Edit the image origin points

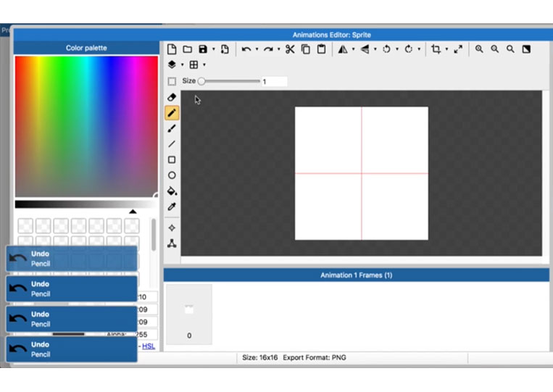point(172,228)
